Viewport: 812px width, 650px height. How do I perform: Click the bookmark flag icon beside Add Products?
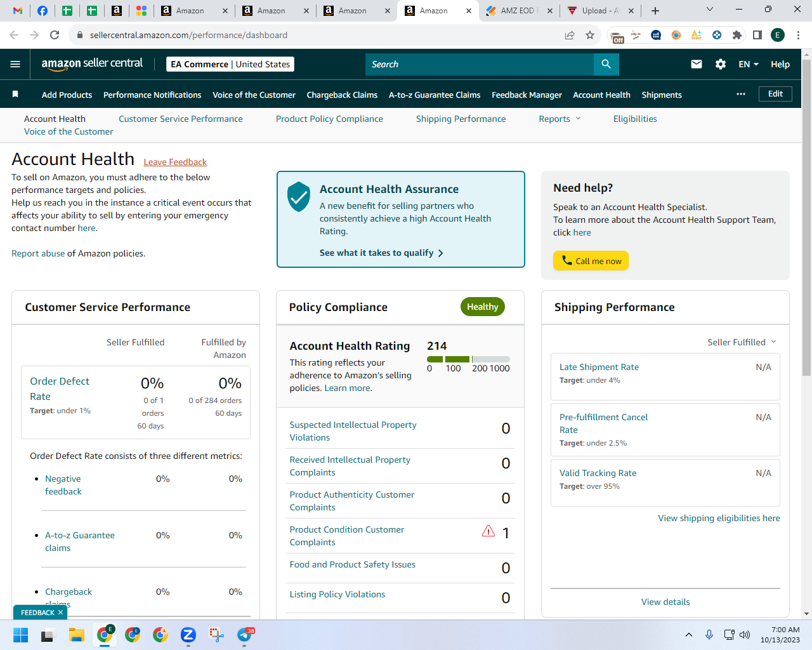click(x=15, y=95)
